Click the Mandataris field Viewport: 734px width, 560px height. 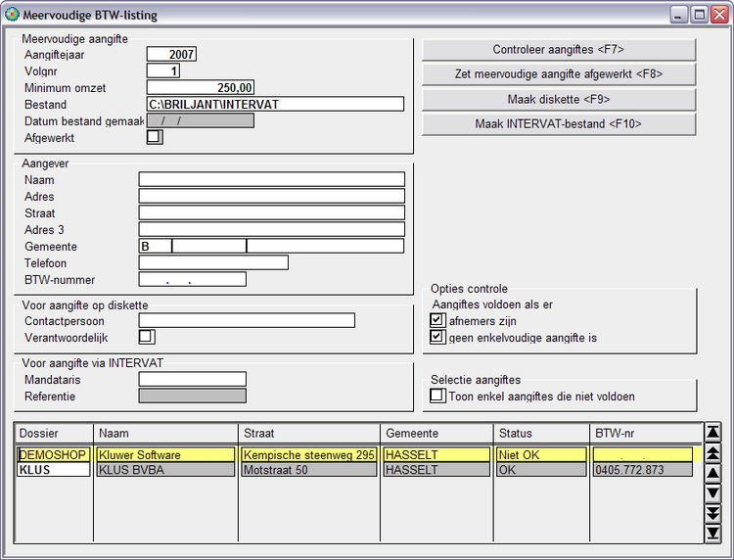[193, 379]
